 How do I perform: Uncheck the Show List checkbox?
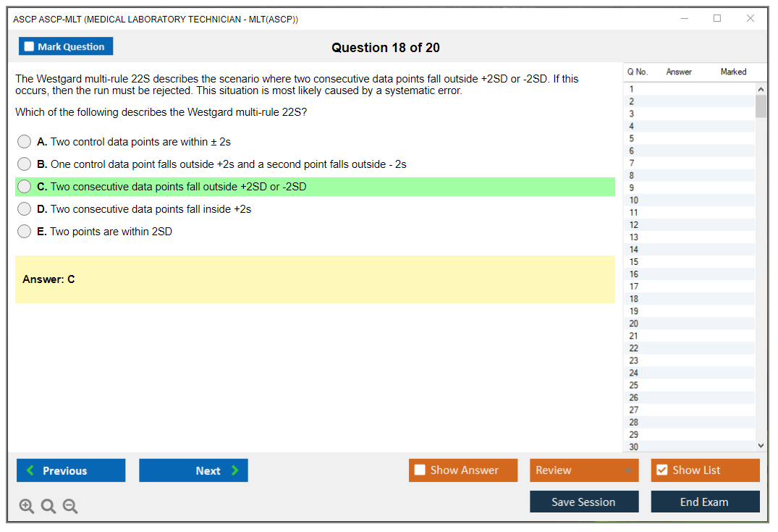point(661,470)
